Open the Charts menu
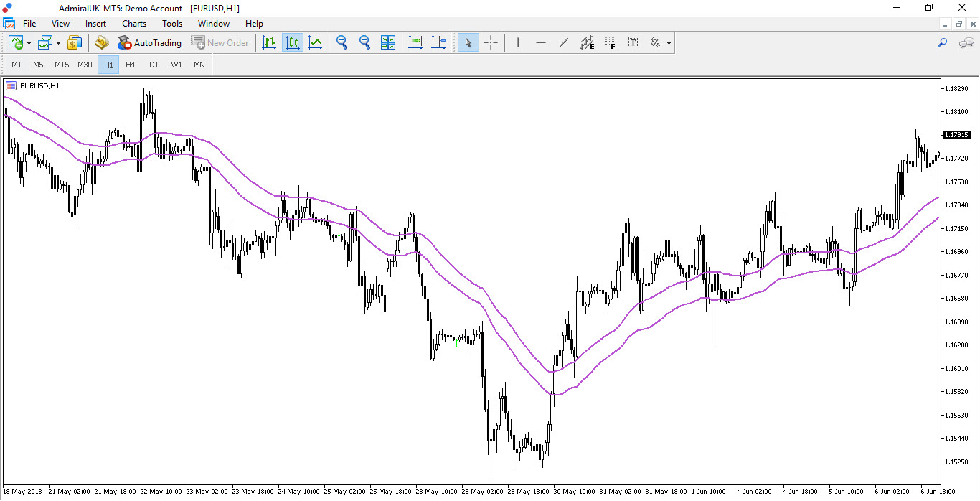This screenshot has height=501, width=980. [134, 24]
